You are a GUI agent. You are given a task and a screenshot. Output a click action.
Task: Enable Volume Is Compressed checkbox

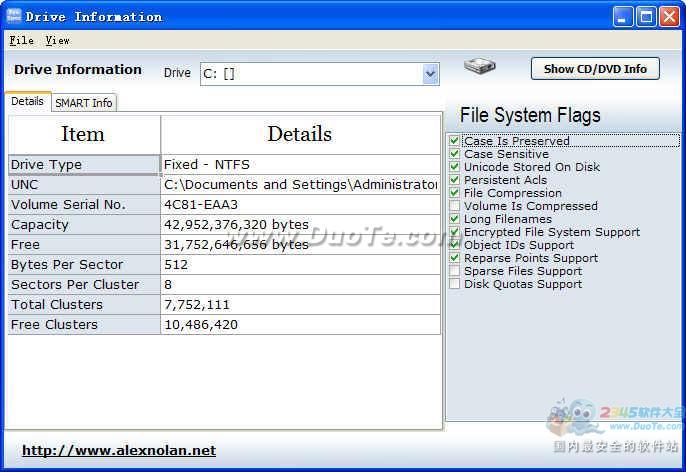tap(455, 206)
